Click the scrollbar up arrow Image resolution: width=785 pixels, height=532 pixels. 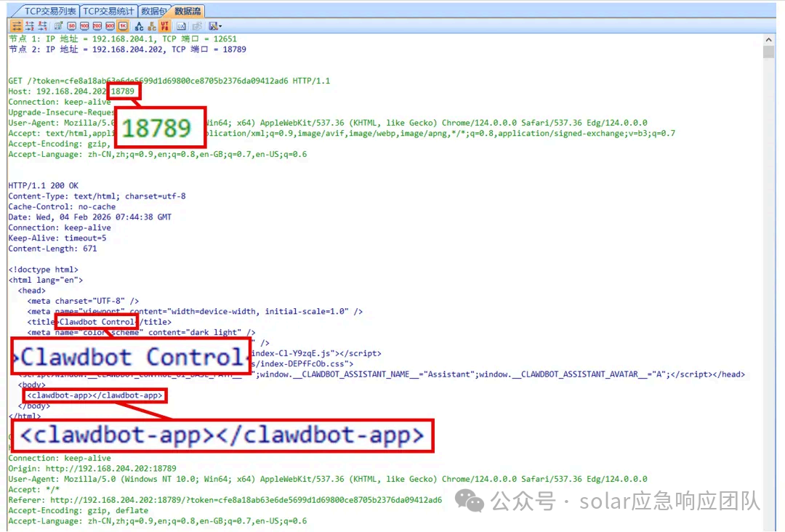(768, 39)
